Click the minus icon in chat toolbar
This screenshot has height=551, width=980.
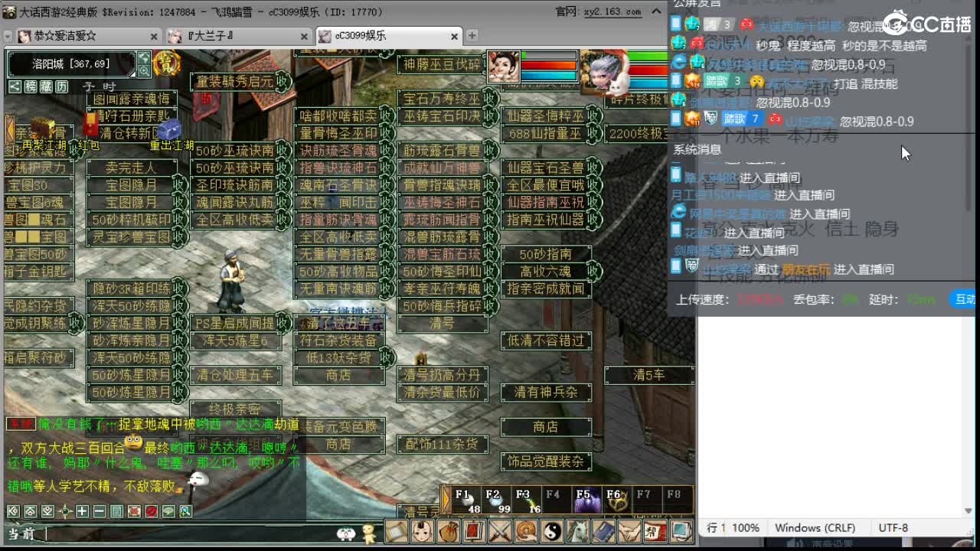(x=100, y=511)
